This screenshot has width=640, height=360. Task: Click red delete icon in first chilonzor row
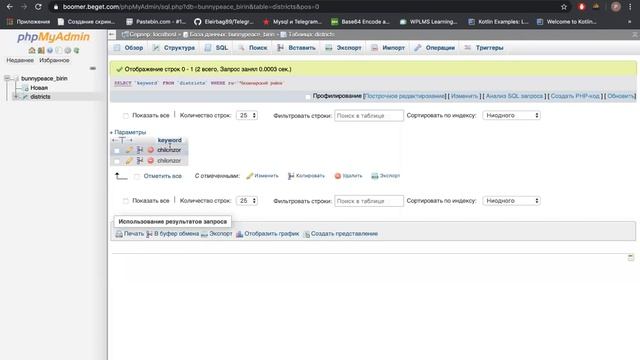(x=151, y=150)
